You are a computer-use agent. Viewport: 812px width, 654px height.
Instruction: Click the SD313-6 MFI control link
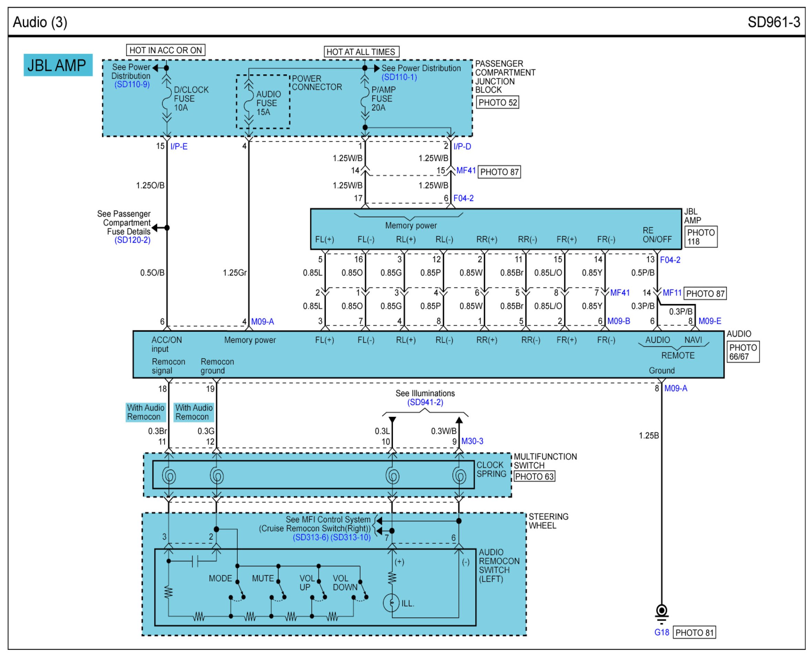[310, 538]
